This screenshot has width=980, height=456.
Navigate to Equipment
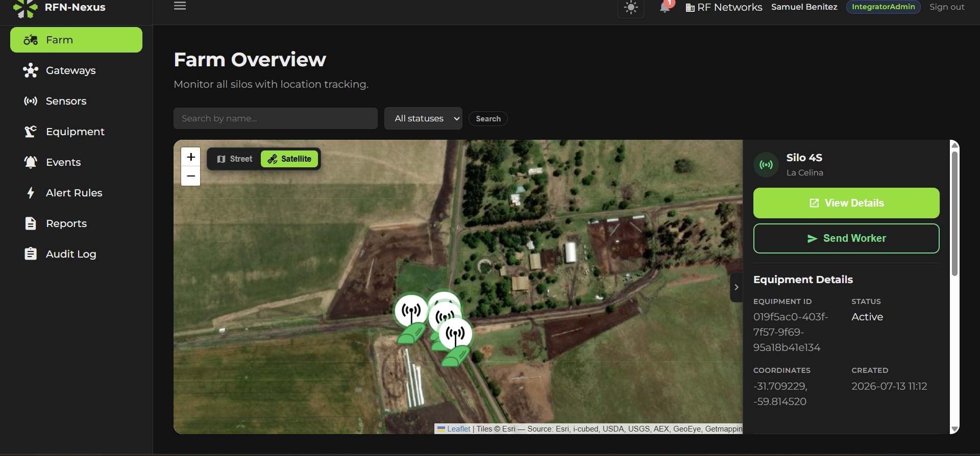(76, 132)
